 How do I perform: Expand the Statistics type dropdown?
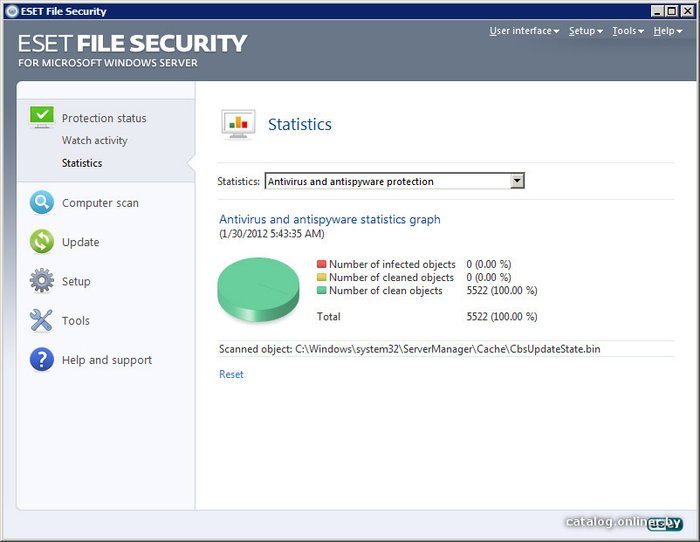(517, 181)
